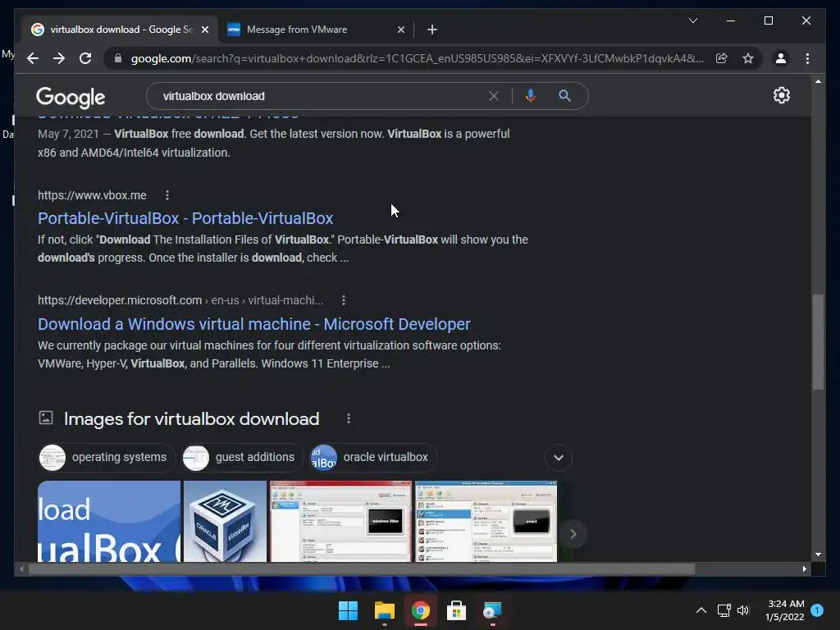Click inside the Google search input field
The image size is (840, 630).
322,96
